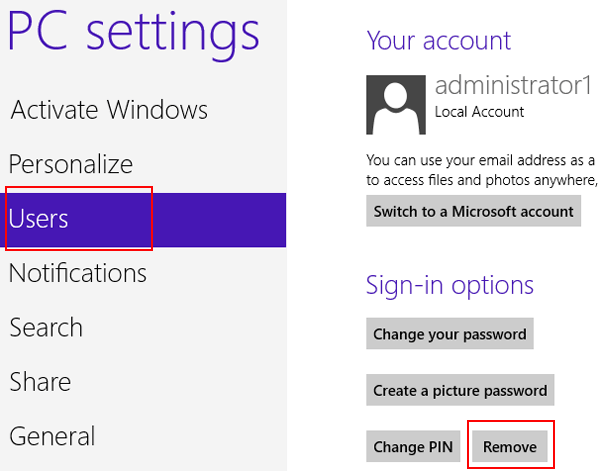Click the PC settings title
This screenshot has height=471, width=600.
134,32
